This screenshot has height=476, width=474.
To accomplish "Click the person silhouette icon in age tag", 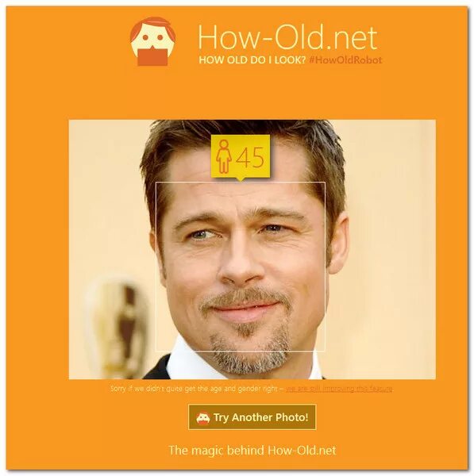I will pyautogui.click(x=224, y=156).
